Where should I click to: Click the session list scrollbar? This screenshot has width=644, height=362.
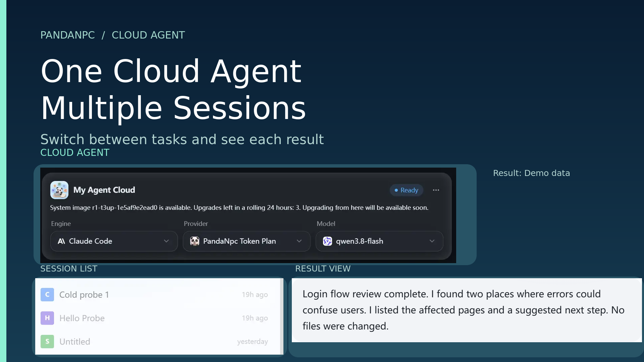[282, 316]
